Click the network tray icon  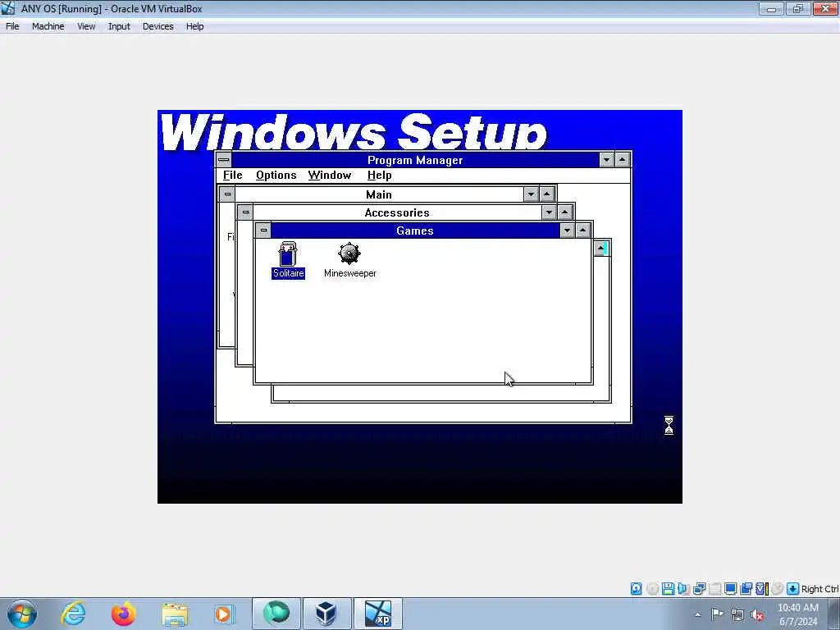tap(737, 614)
